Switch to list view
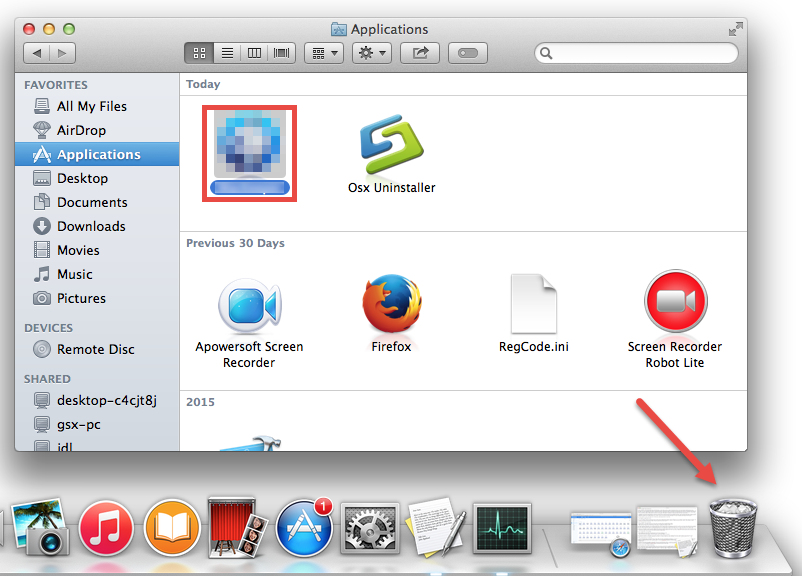The image size is (802, 576). [x=227, y=52]
